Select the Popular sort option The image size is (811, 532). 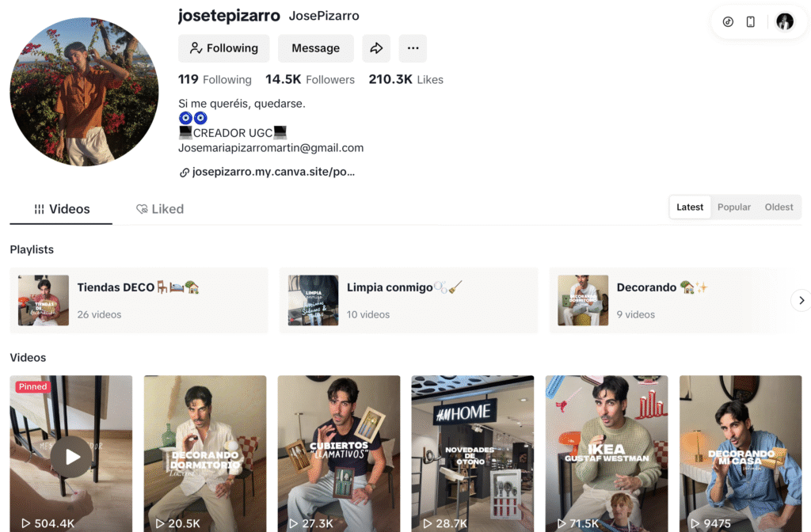(x=733, y=207)
